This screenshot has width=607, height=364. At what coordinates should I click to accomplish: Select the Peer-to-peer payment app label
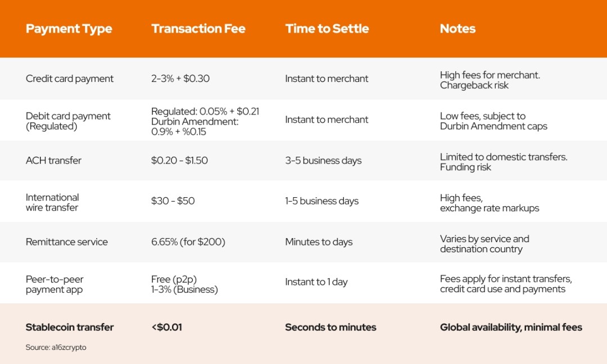click(x=55, y=284)
